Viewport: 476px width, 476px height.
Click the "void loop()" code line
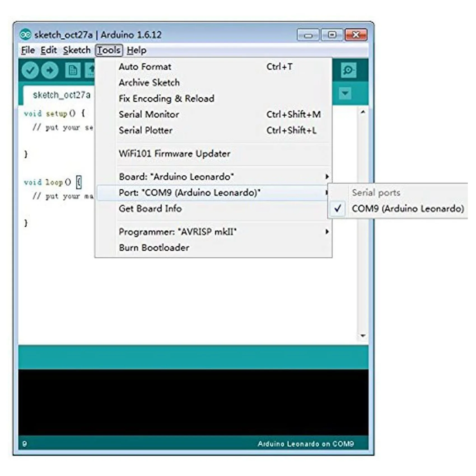[53, 182]
